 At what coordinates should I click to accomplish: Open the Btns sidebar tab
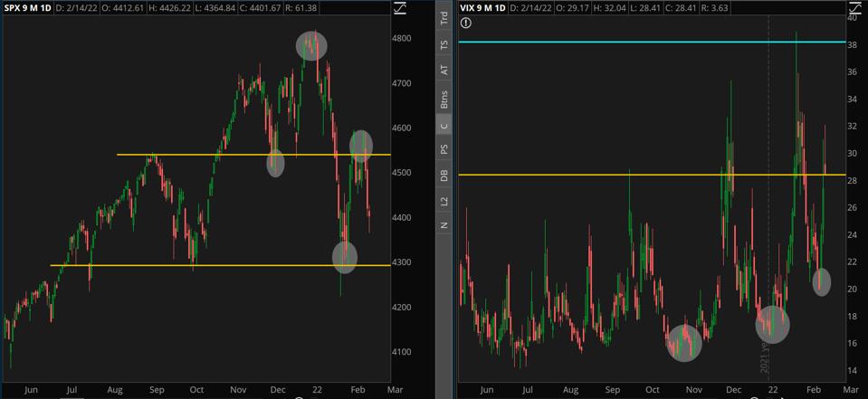coord(444,98)
